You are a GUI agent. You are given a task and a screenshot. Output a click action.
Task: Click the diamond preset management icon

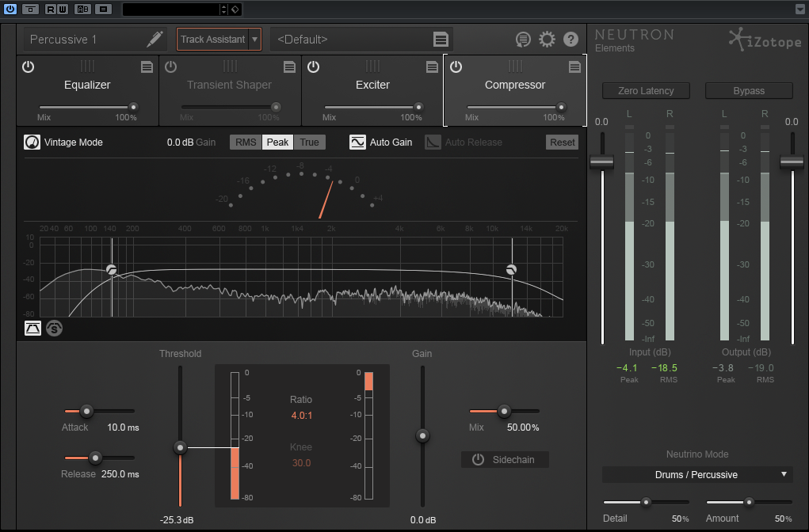coord(235,9)
